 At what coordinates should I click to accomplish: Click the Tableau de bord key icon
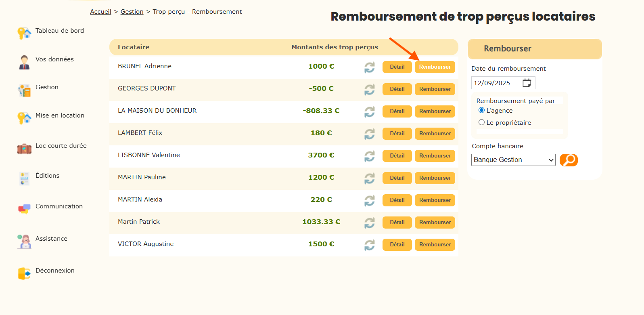[24, 33]
